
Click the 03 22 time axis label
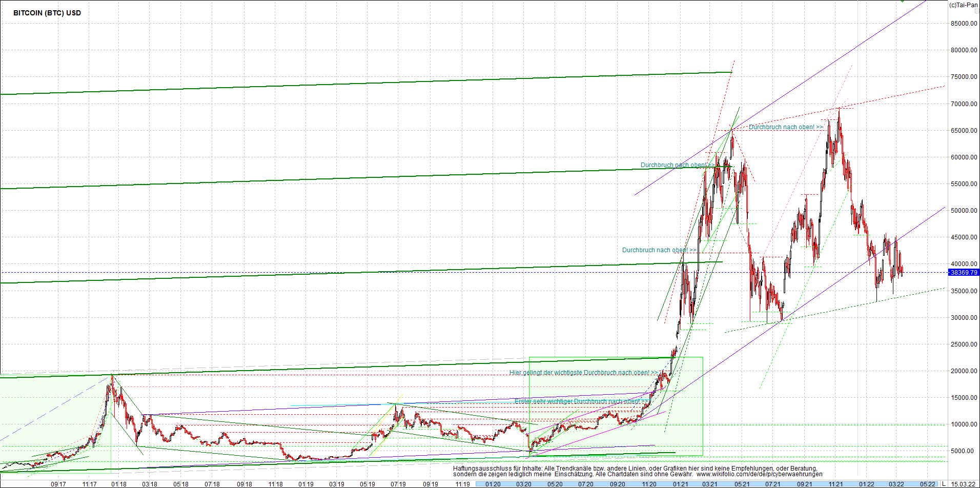[x=896, y=484]
